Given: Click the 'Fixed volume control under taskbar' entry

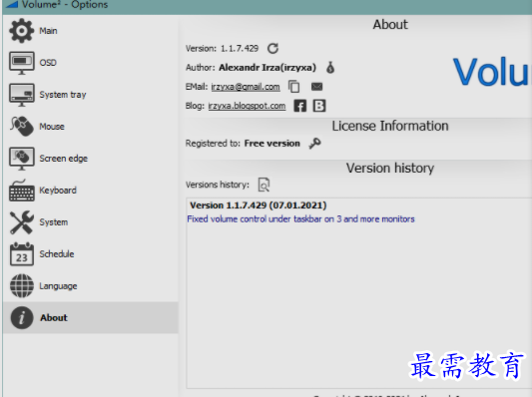Looking at the screenshot, I should 300,219.
